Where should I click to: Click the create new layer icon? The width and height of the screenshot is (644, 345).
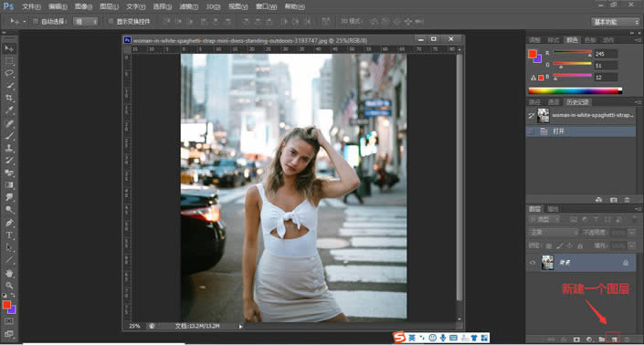click(614, 339)
